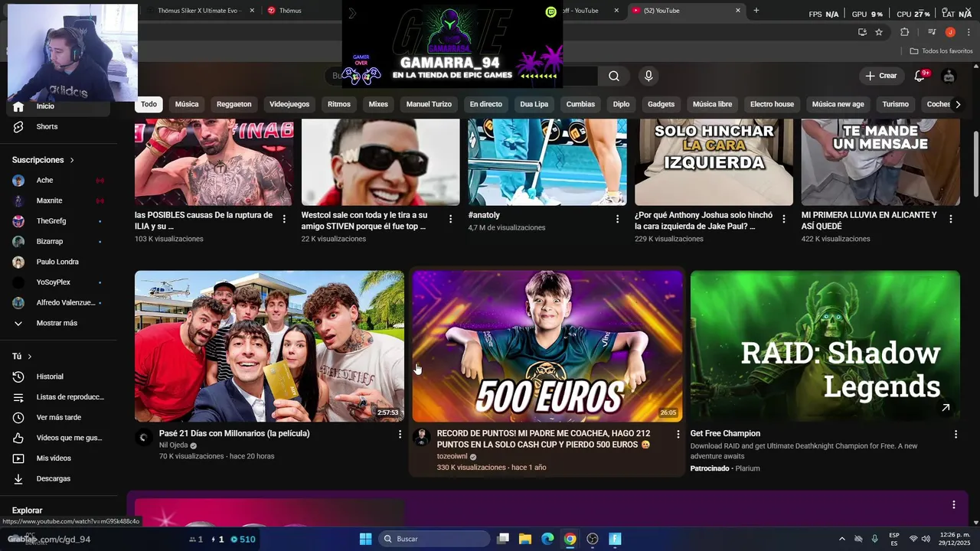Select the Electro house chip
The height and width of the screenshot is (551, 980).
click(772, 104)
